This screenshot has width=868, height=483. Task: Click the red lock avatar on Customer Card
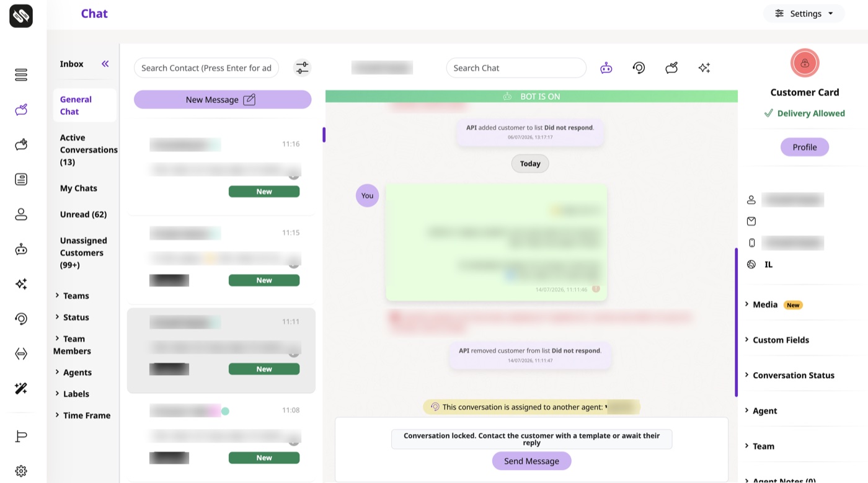(805, 63)
